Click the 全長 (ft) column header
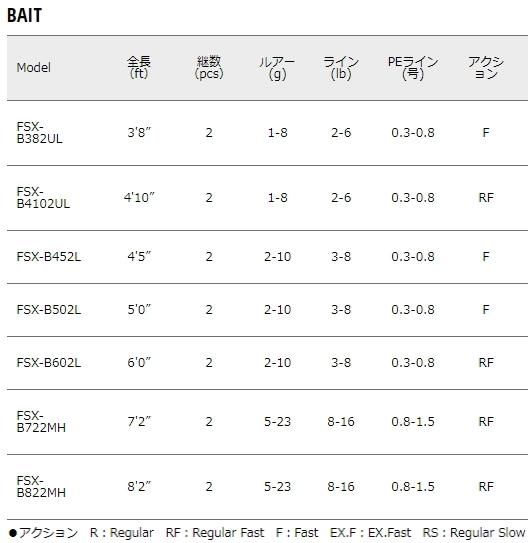 click(x=139, y=68)
